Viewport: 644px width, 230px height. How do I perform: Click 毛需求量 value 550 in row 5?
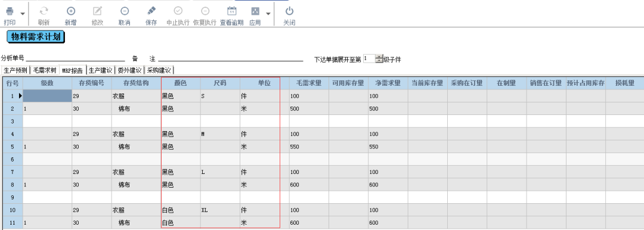pyautogui.click(x=309, y=147)
